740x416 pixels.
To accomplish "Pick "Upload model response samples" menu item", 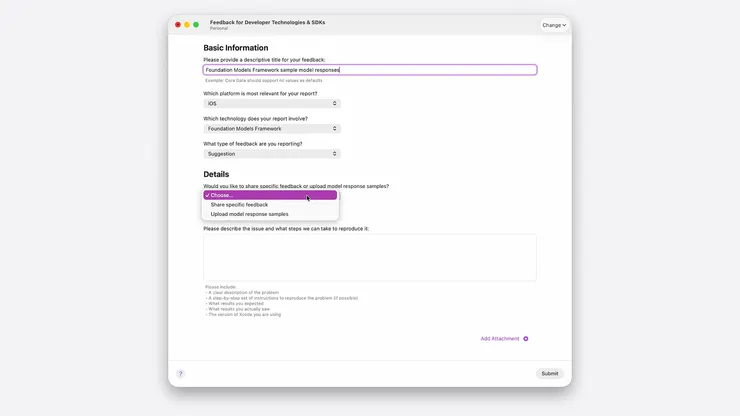I will coord(250,214).
